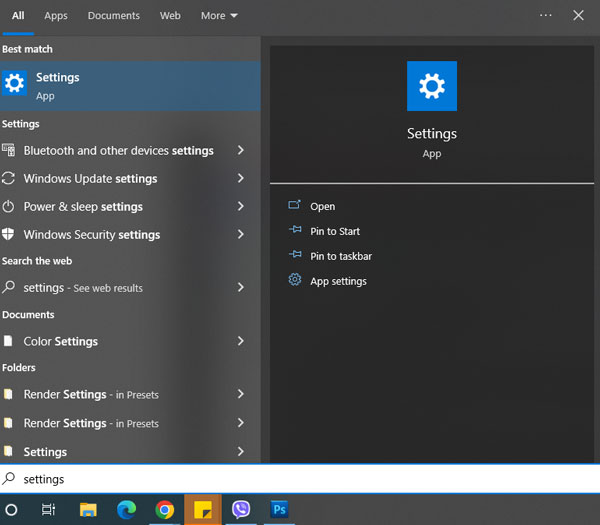
Task: Switch to the Documents search tab
Action: click(x=114, y=16)
